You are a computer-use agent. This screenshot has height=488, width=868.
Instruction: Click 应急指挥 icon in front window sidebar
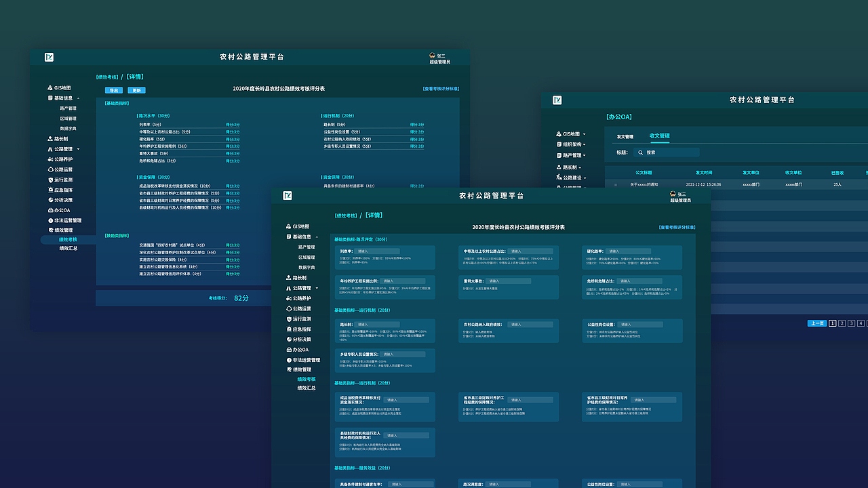coord(288,329)
